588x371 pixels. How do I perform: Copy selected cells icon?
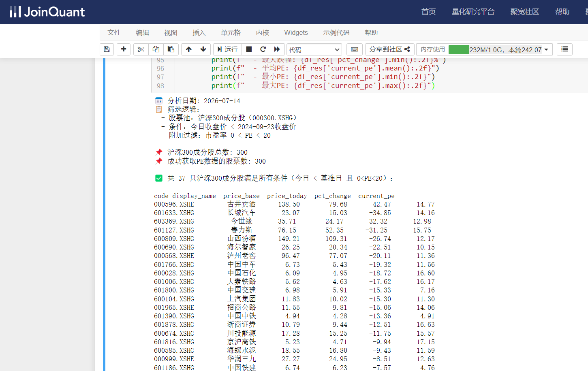pyautogui.click(x=156, y=49)
